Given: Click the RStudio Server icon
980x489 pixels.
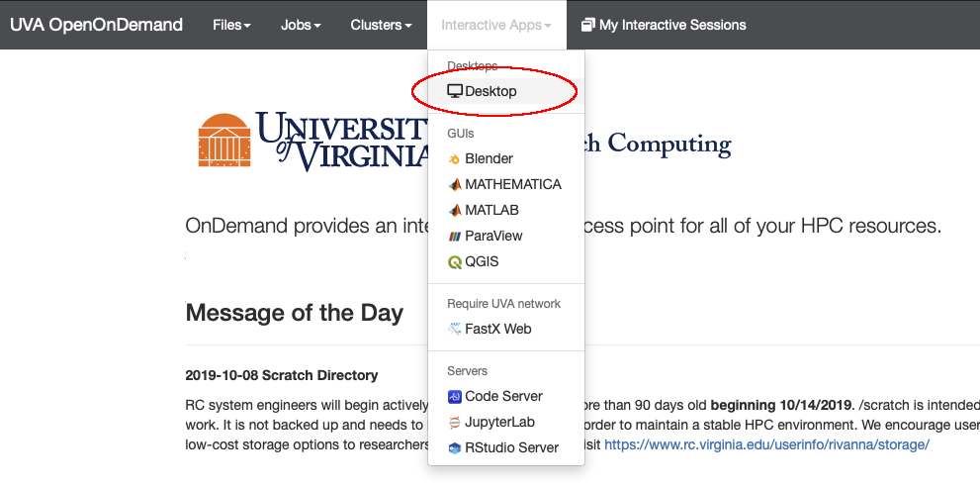Looking at the screenshot, I should click(455, 447).
